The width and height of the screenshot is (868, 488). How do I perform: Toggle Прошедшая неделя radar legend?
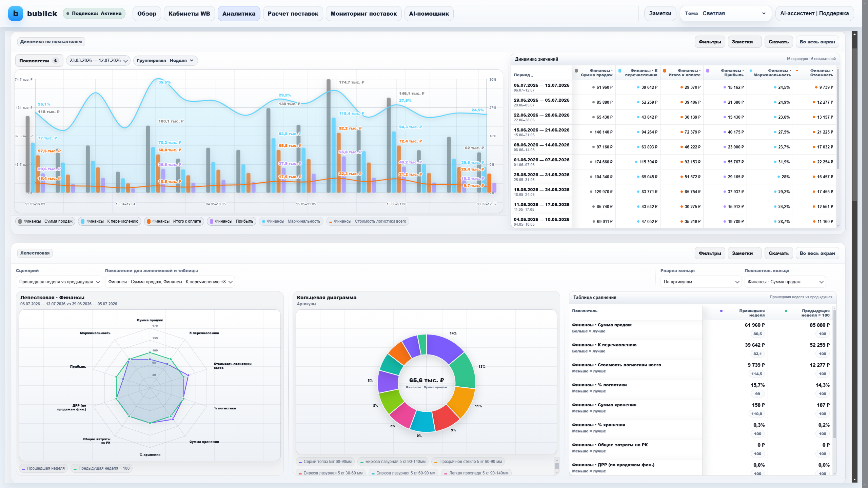pos(43,468)
